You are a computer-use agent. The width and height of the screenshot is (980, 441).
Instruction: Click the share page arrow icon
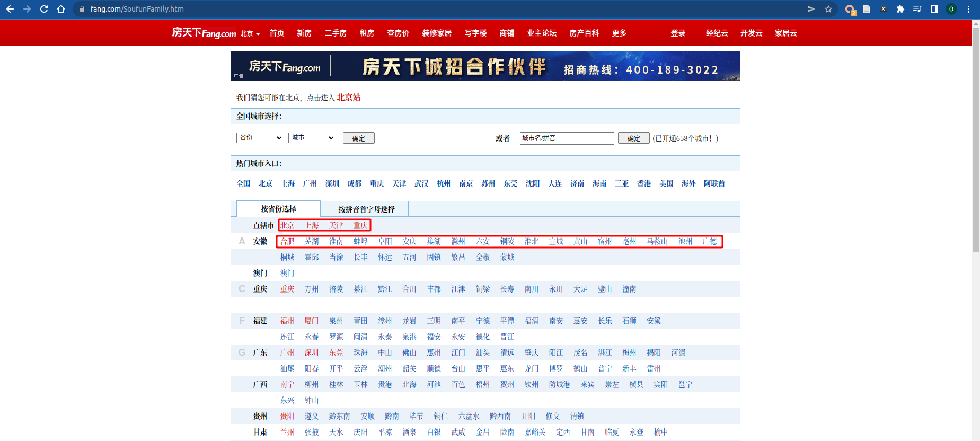click(811, 9)
